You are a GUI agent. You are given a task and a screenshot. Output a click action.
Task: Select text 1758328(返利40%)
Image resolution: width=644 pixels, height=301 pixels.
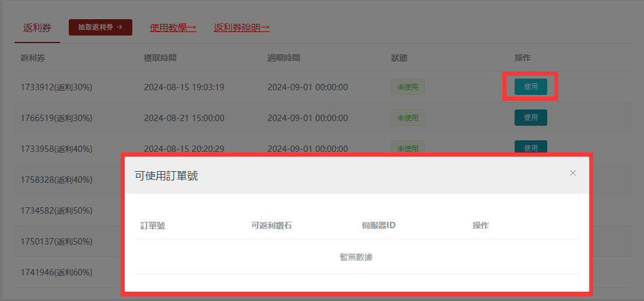coord(57,180)
